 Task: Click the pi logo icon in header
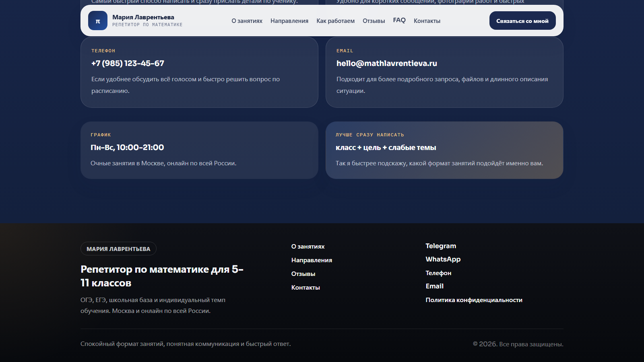(x=98, y=21)
